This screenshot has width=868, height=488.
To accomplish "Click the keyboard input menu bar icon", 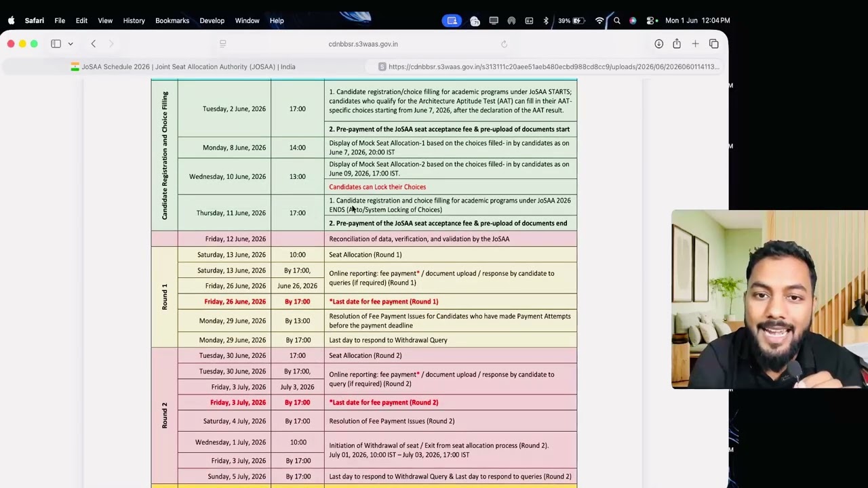I will tap(529, 20).
